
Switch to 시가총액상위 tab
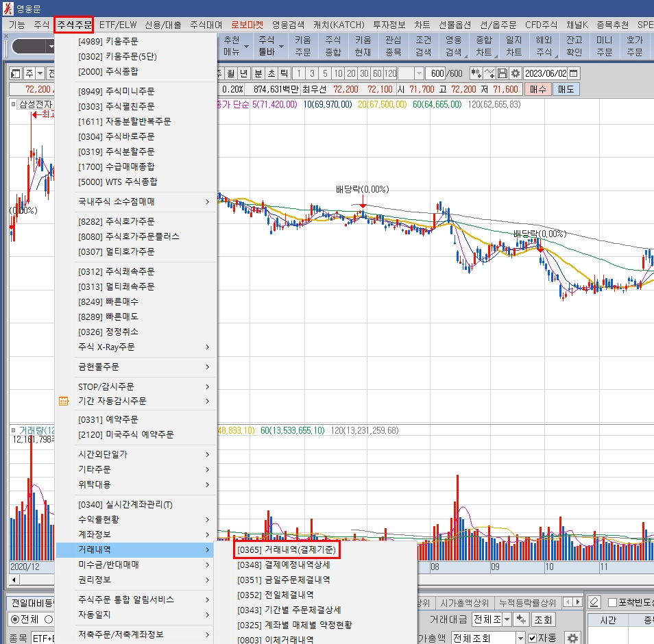click(464, 603)
